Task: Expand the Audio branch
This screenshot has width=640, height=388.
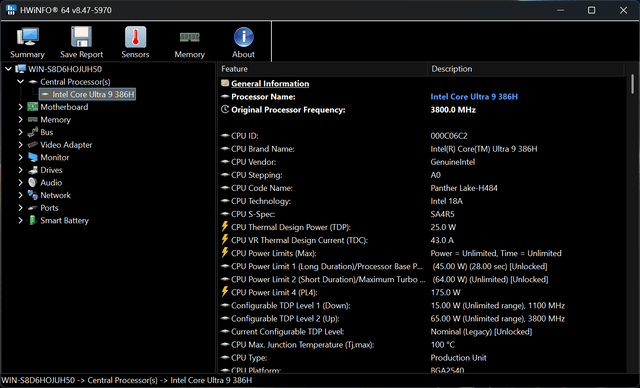Action: [20, 182]
